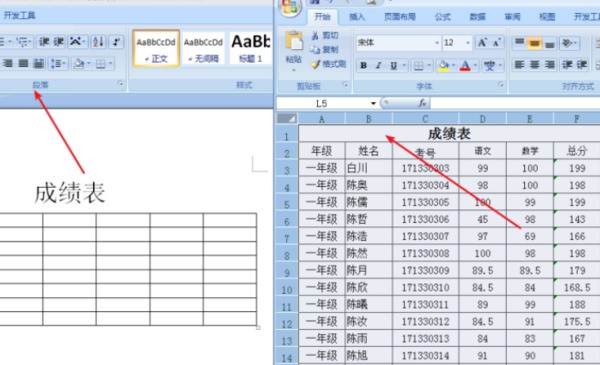This screenshot has width=600, height=365.
Task: Open the font name dropdown (宋体)
Action: (437, 43)
